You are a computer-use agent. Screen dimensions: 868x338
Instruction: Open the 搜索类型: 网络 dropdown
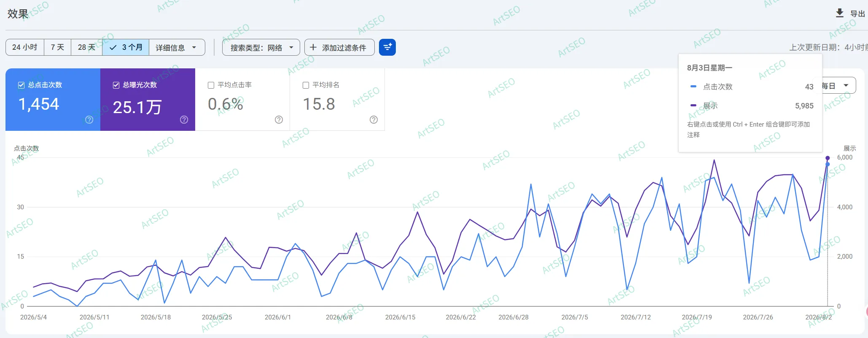[261, 47]
